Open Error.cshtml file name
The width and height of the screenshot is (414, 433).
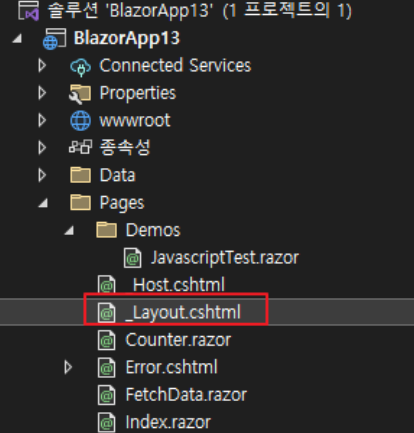[172, 367]
